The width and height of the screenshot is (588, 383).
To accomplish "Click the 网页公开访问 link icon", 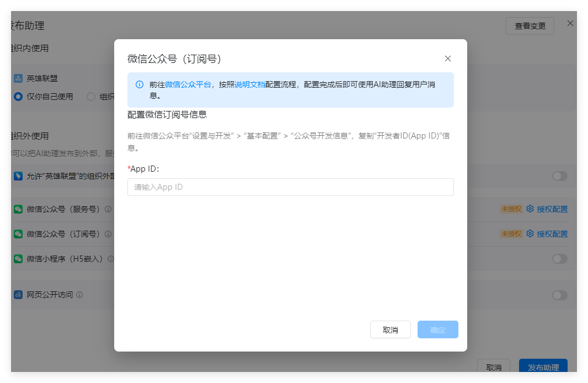I will point(18,295).
